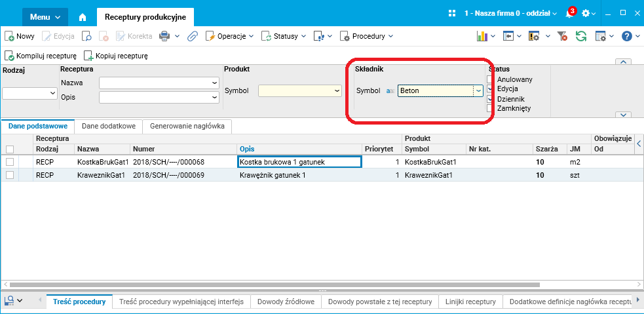This screenshot has height=314, width=644.
Task: Open the home screen icon
Action: click(83, 17)
